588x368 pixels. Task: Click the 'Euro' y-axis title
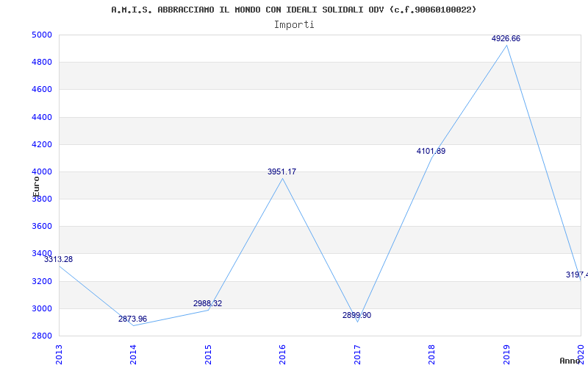[36, 186]
